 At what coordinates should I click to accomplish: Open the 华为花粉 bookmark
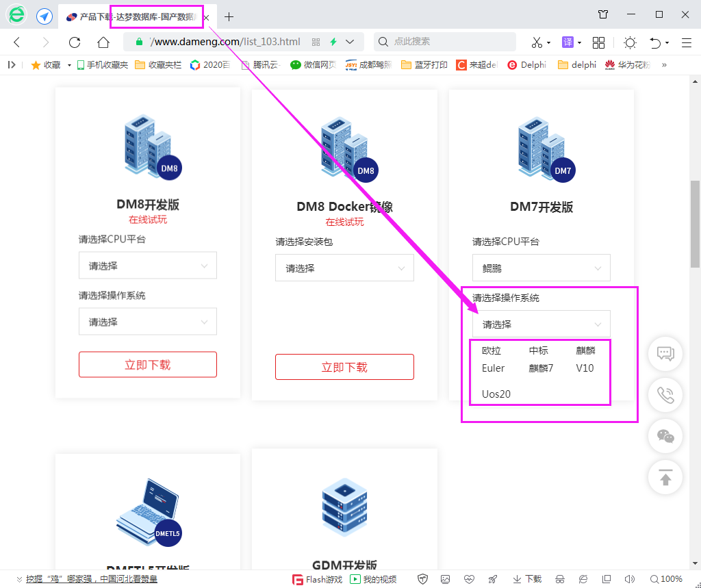point(628,65)
